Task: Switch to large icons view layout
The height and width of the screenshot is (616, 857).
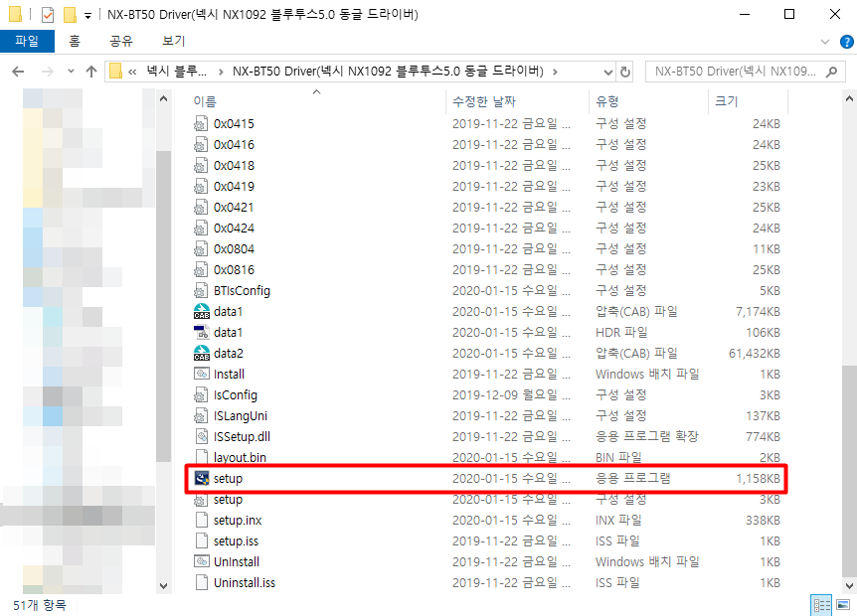Action: [x=843, y=605]
